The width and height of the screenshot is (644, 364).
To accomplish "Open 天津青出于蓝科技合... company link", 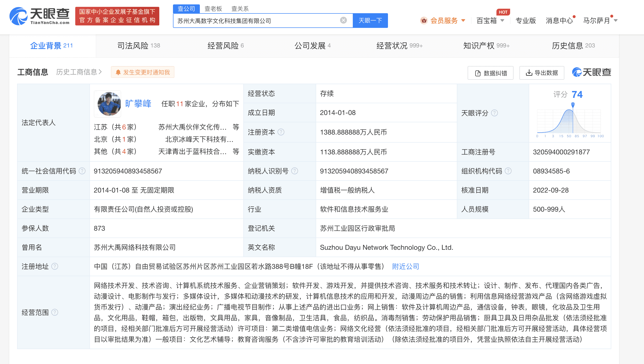I will point(192,151).
